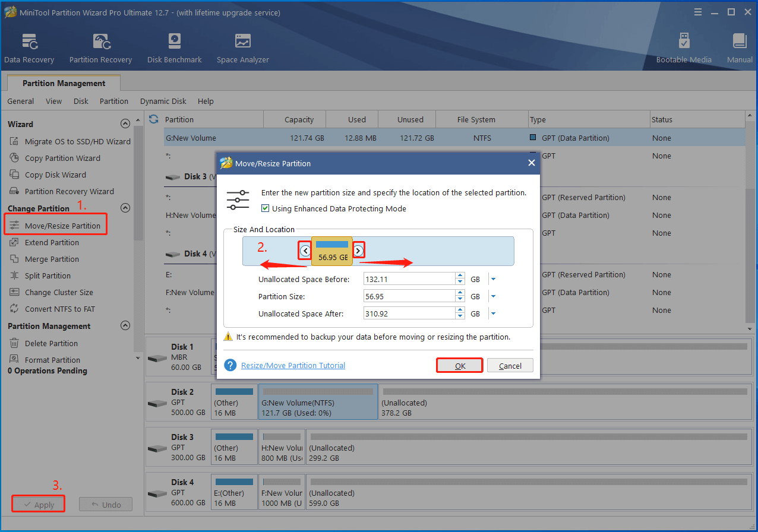Select Merge Partition in the sidebar
The image size is (758, 532).
(50, 259)
